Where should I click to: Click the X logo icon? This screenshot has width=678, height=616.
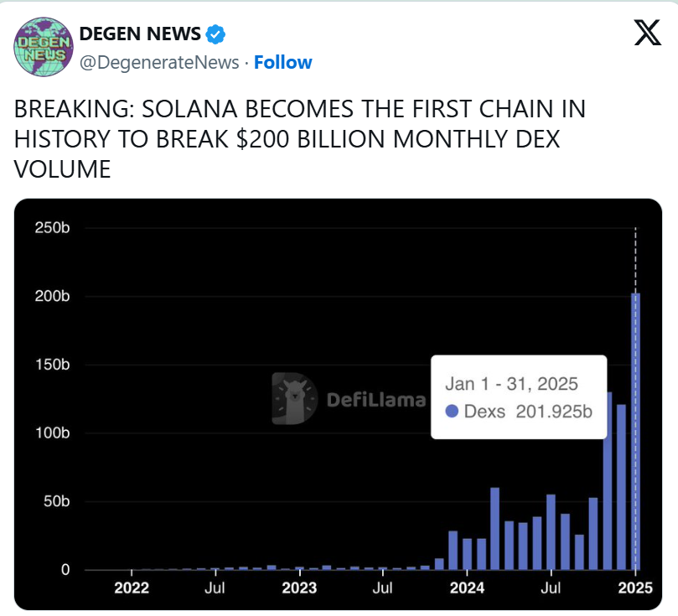647,33
